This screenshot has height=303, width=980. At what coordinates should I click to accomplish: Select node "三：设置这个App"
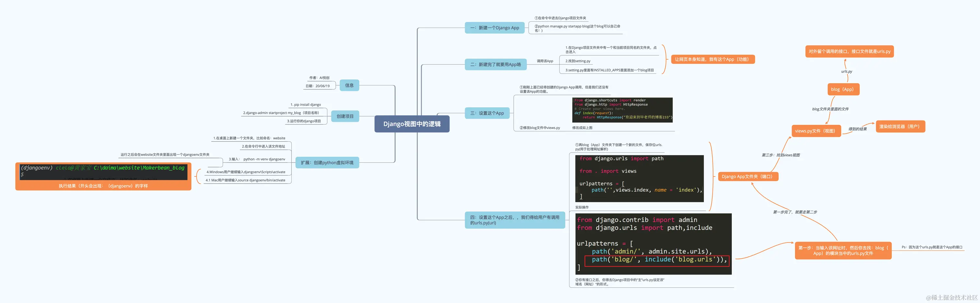tap(487, 113)
